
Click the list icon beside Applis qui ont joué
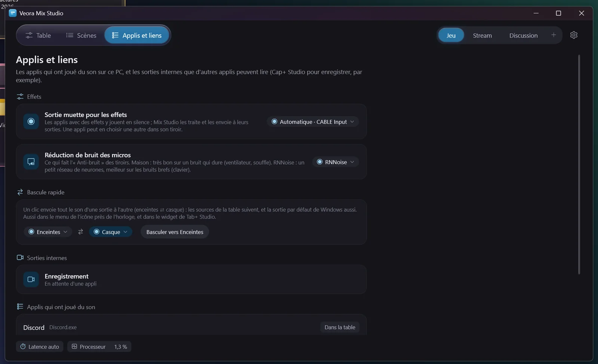tap(20, 307)
